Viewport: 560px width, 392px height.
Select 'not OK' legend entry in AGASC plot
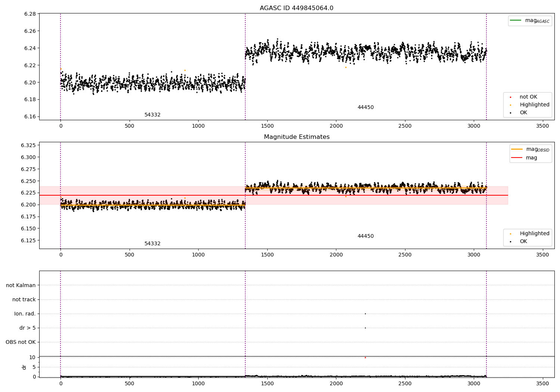coord(528,97)
